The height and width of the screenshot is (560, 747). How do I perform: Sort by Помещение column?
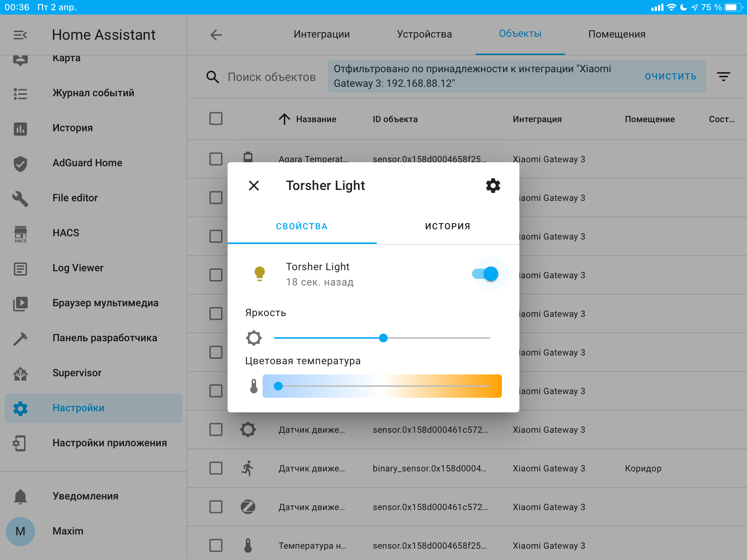pos(650,119)
